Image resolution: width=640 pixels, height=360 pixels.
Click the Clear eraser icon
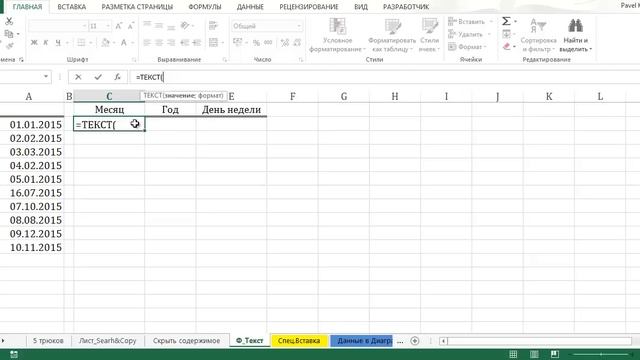click(507, 47)
